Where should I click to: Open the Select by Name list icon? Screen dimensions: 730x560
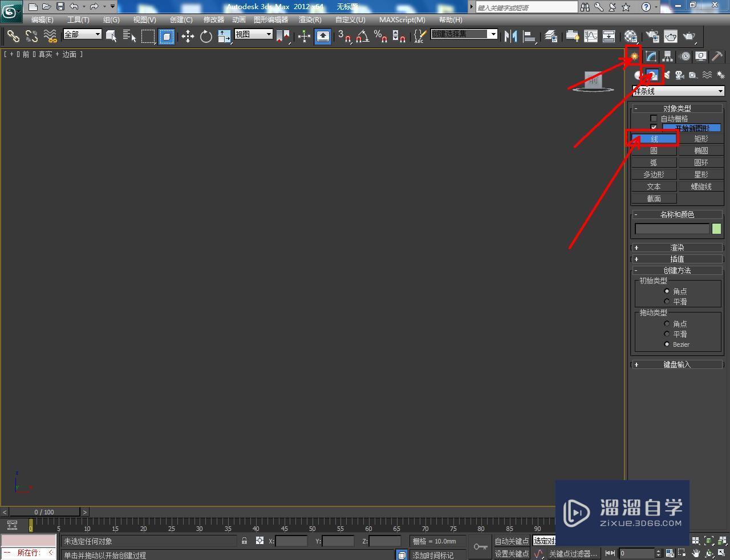click(129, 36)
